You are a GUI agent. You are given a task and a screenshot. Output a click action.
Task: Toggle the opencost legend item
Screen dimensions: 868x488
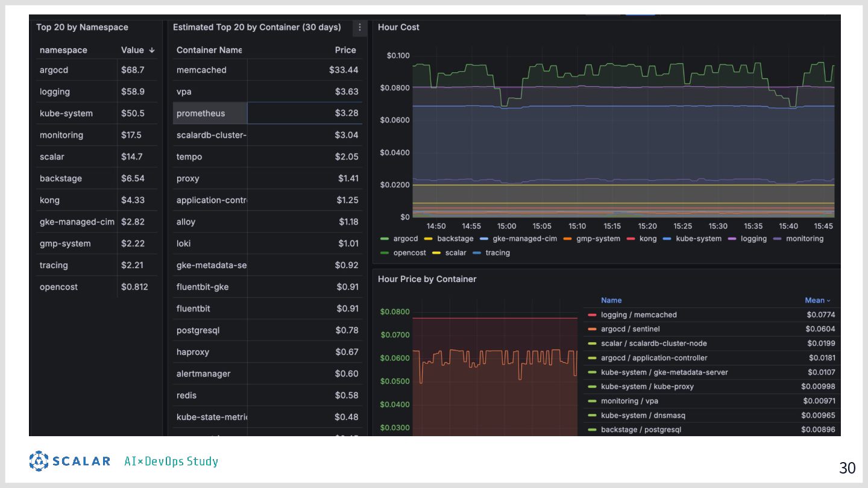[x=409, y=252]
